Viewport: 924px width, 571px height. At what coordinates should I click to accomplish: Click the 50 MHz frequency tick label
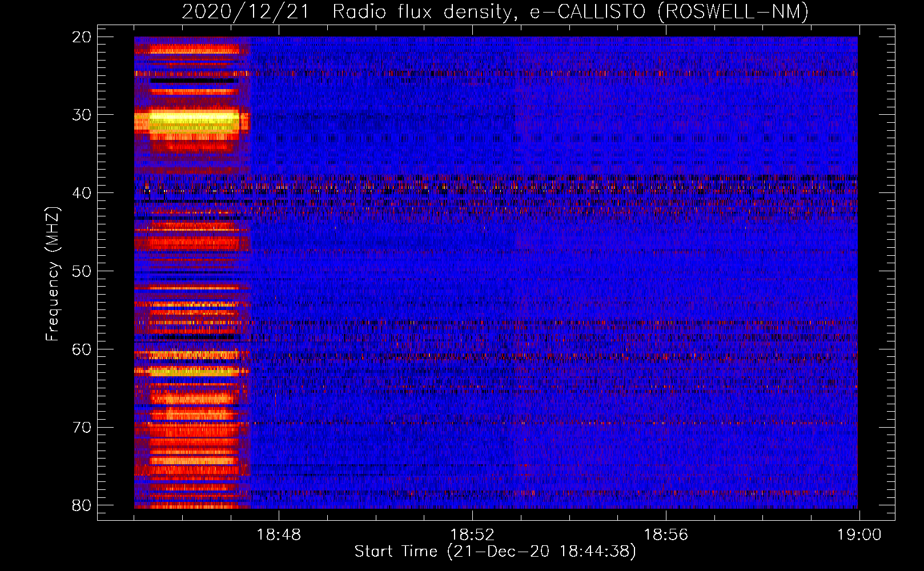coord(82,271)
